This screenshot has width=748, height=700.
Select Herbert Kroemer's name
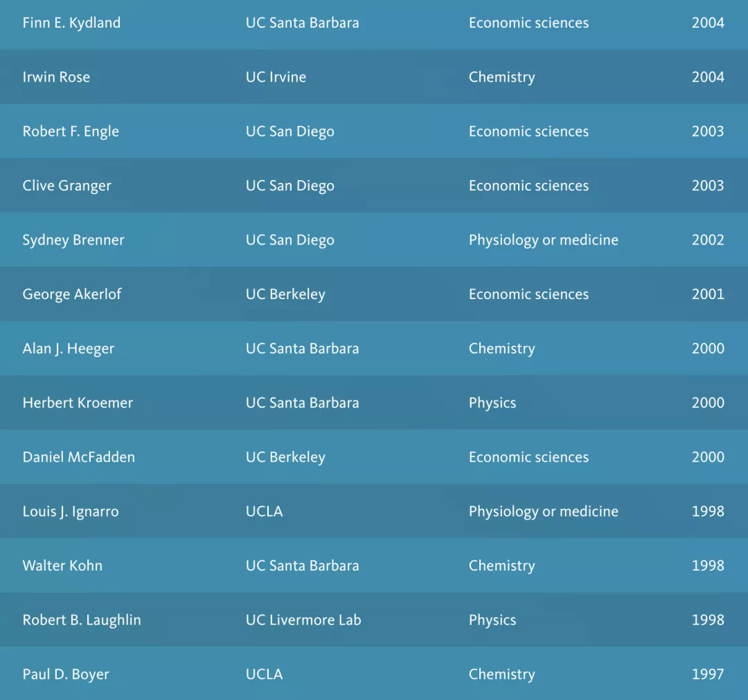coord(78,403)
